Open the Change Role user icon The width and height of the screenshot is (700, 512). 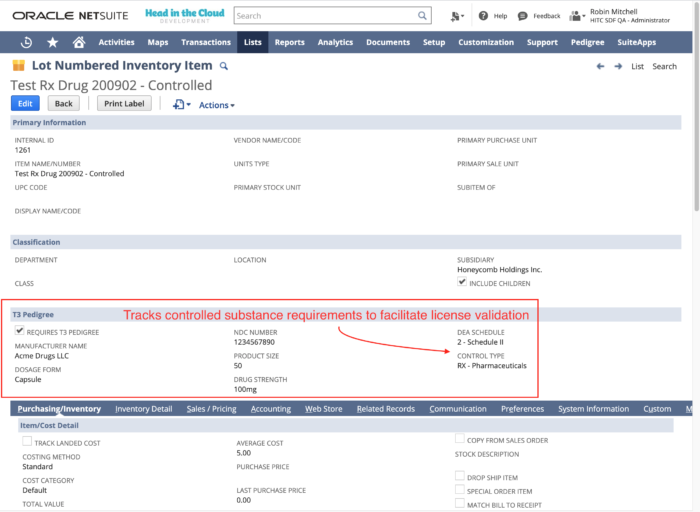577,16
